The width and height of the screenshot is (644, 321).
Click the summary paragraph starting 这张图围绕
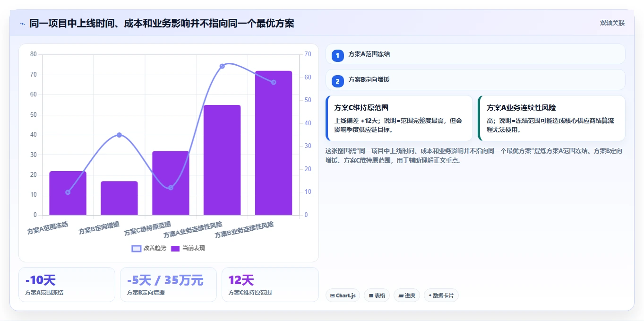pyautogui.click(x=474, y=156)
